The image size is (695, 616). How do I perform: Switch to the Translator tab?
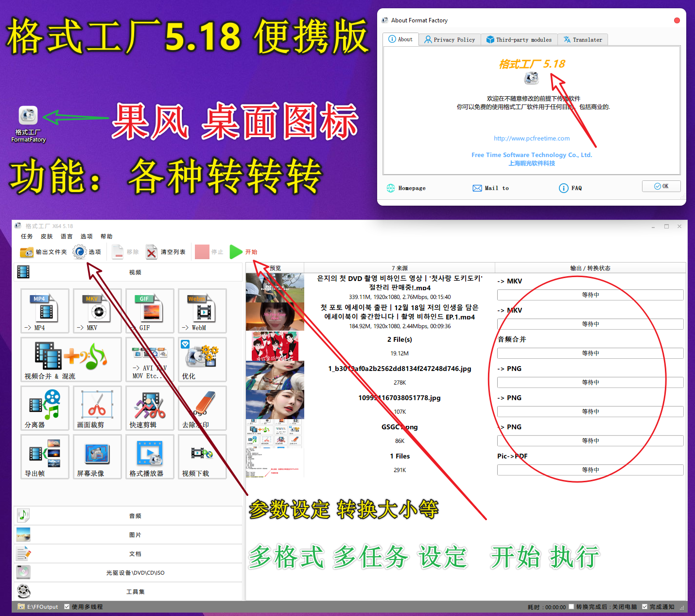583,39
